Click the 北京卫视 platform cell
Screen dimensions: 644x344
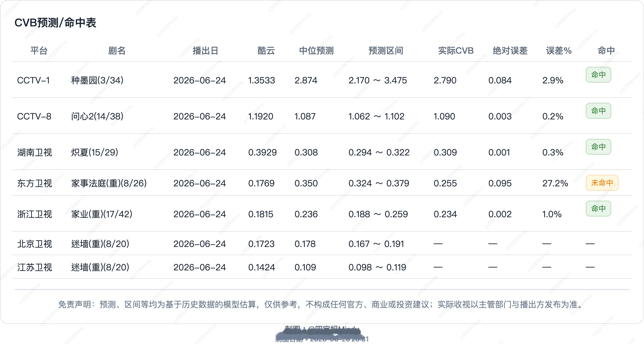point(35,244)
